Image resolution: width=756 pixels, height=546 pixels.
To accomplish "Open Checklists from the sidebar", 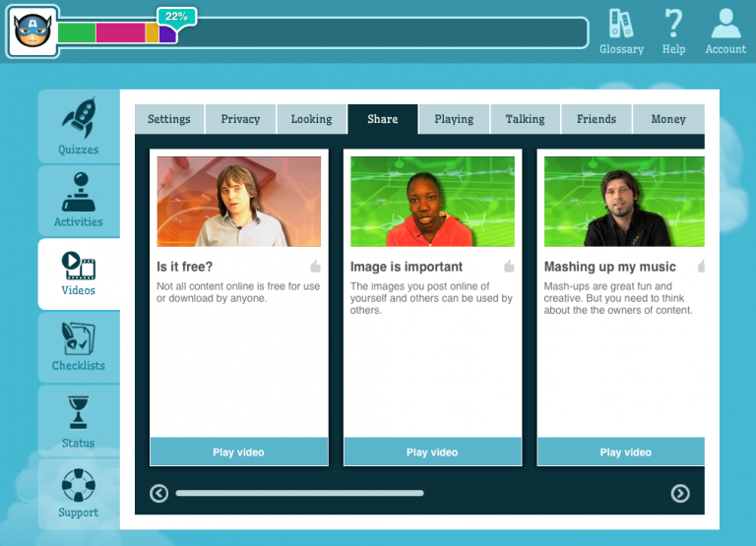I will pyautogui.click(x=79, y=347).
